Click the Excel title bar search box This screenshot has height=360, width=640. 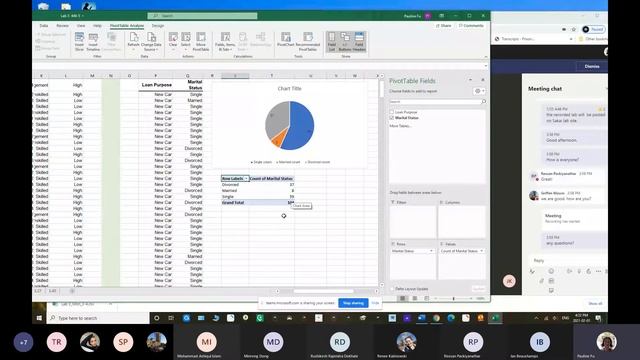[202, 16]
